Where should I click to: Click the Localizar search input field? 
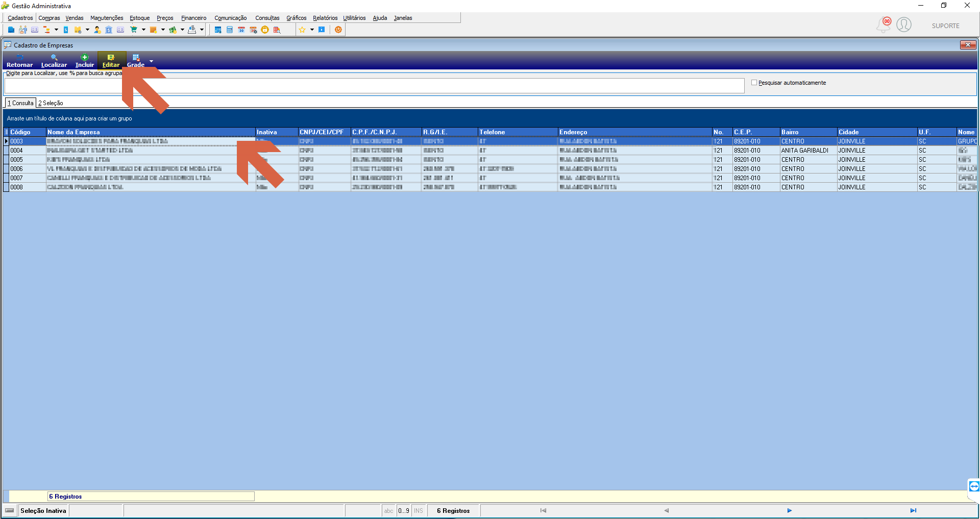pos(374,86)
